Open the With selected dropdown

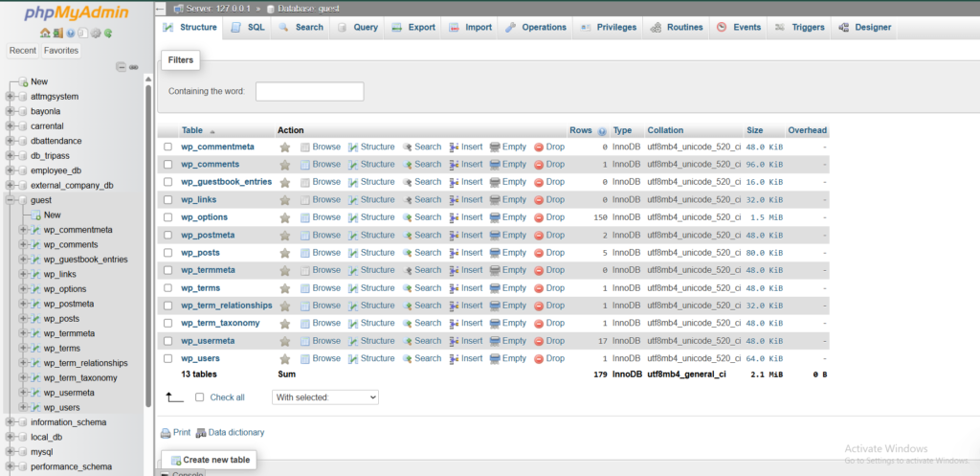point(325,397)
